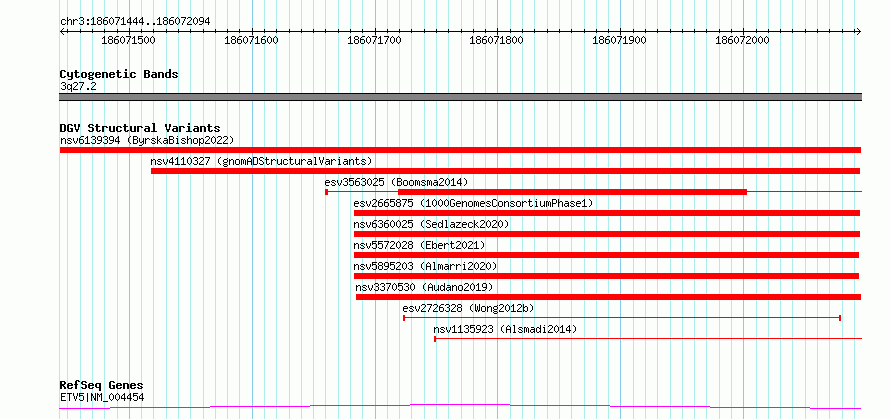Click the nsv5895203 (Almarri2020) label
890x419 pixels.
tap(425, 266)
